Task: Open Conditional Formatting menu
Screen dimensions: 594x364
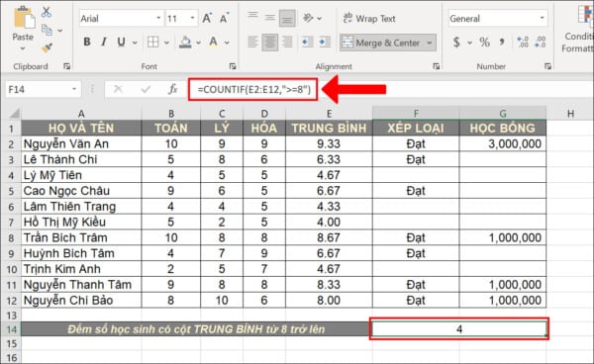Action: coord(579,30)
